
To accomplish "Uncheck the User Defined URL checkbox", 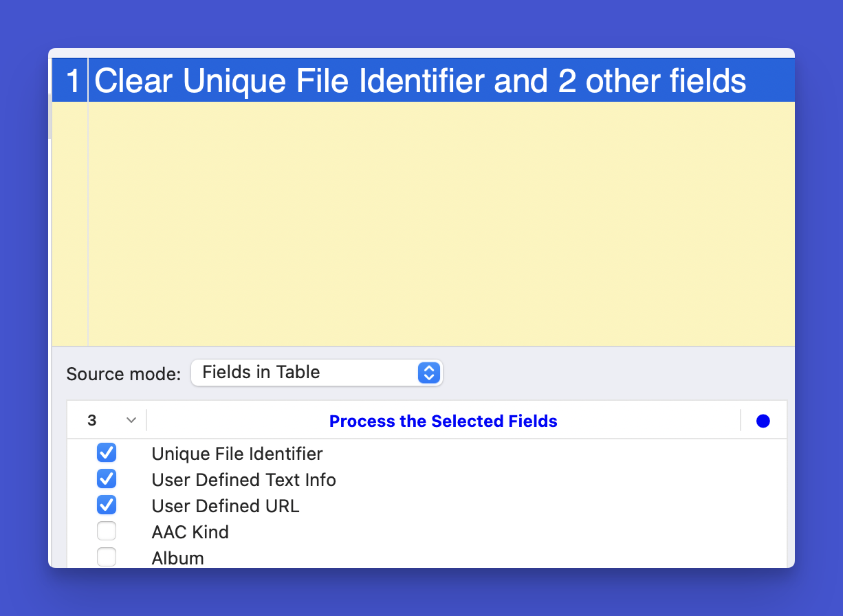I will coord(107,505).
